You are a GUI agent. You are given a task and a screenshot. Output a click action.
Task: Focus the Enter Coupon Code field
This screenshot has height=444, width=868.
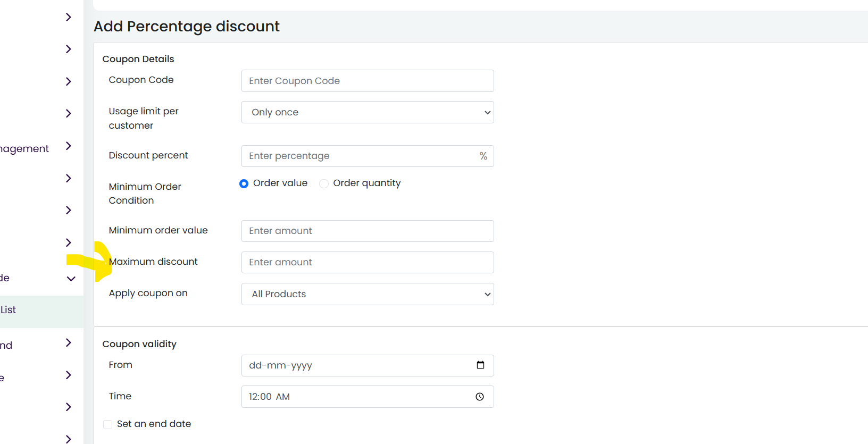tap(368, 81)
